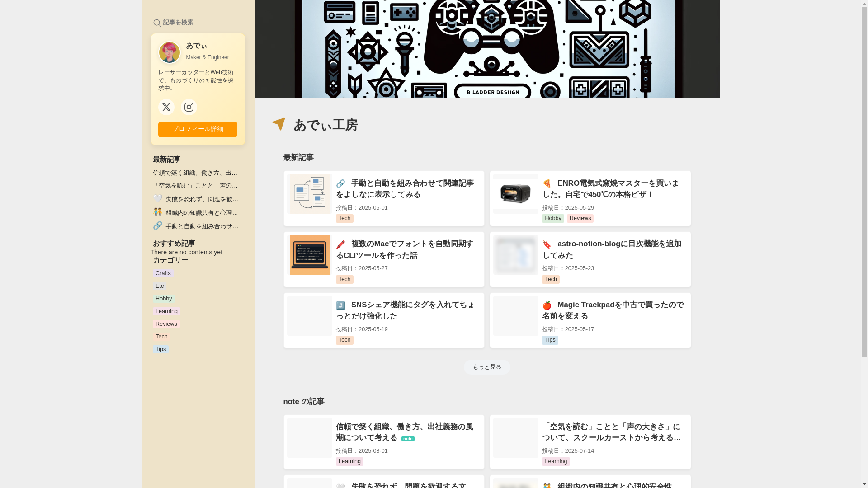Viewport: 868px width, 488px height.
Task: Open sidebar article 失敗を恐れず
Action: (202, 199)
